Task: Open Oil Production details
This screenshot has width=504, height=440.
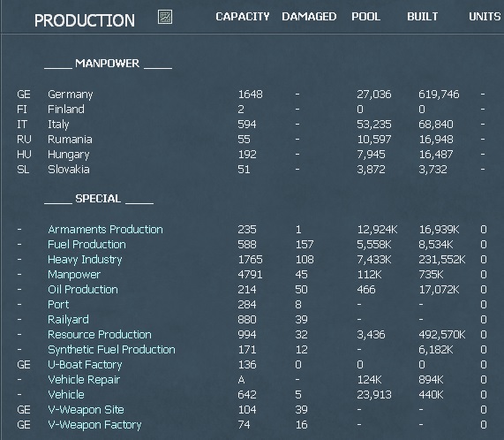Action: coord(83,290)
